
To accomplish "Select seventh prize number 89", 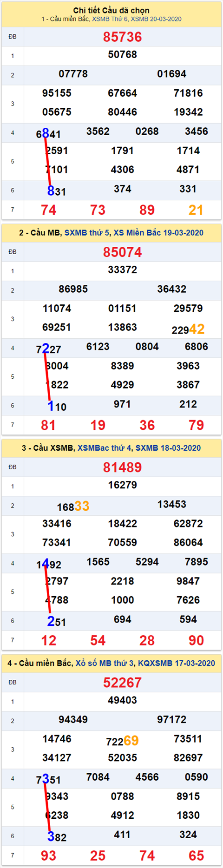I will coord(147,210).
